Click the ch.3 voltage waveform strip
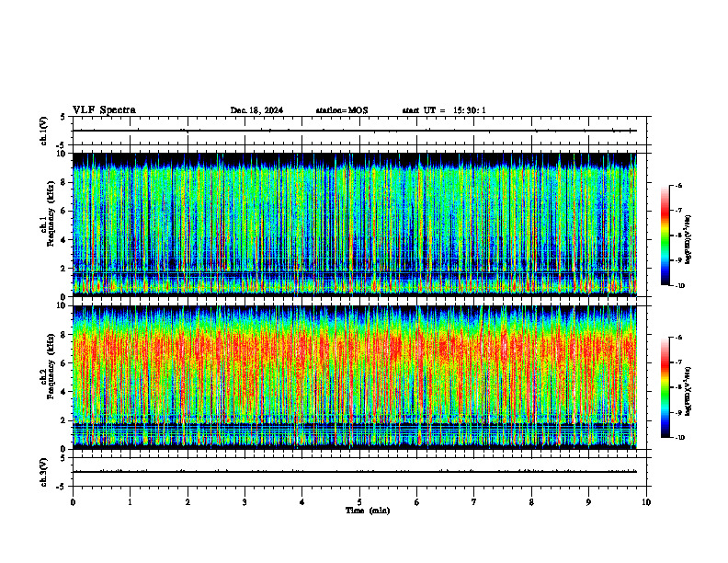This screenshot has width=728, height=563. click(359, 472)
